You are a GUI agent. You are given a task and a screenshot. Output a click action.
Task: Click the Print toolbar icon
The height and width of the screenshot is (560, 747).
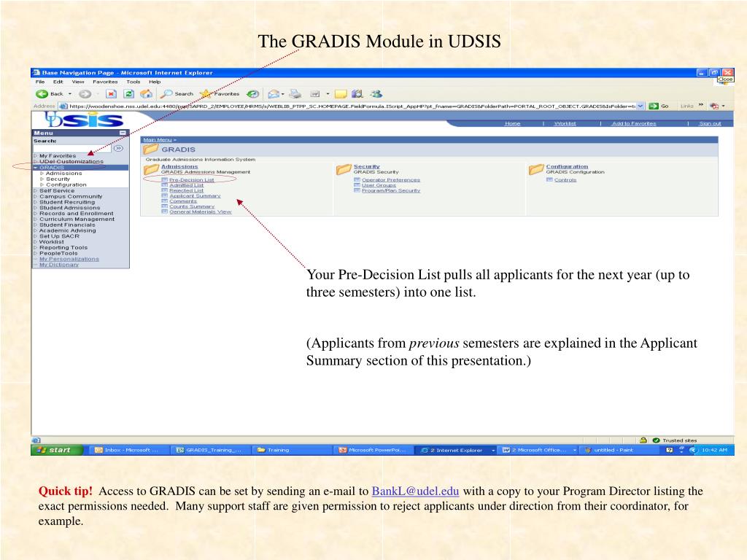point(295,94)
